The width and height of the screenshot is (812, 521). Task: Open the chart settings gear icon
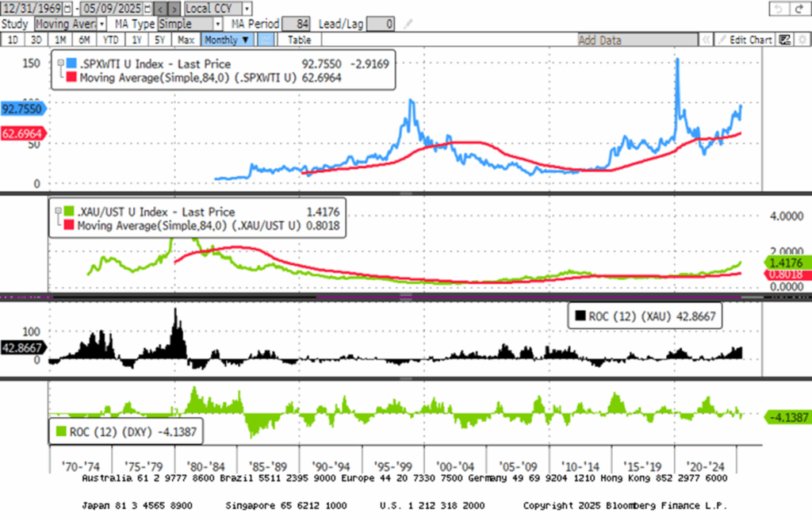tap(802, 40)
